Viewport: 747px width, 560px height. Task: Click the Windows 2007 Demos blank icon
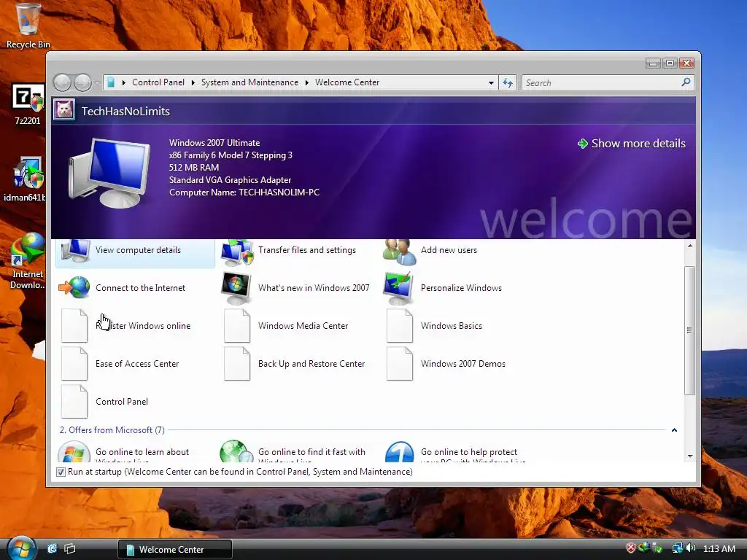point(400,364)
